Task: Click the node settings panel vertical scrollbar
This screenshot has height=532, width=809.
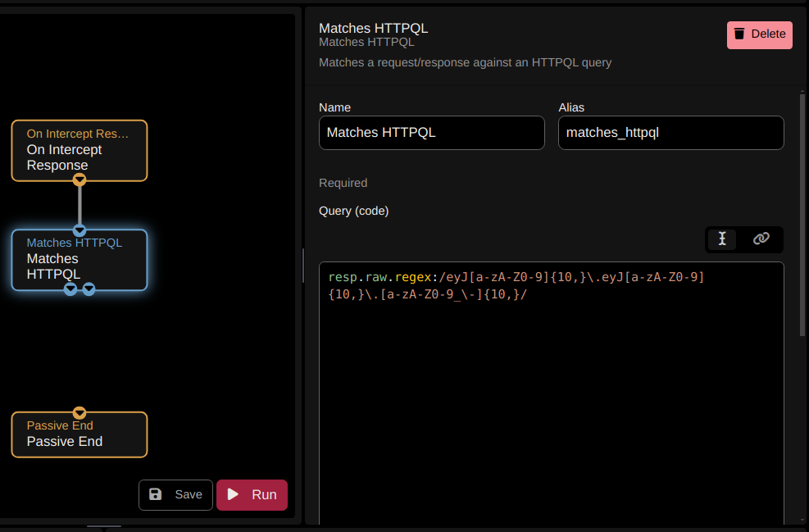Action: pyautogui.click(x=802, y=214)
